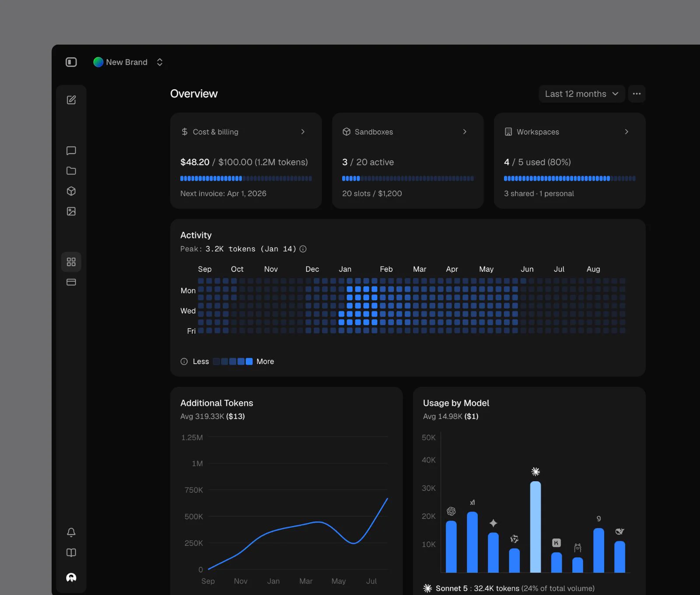Screen dimensions: 700x595
Task: Select the tall Sonnet highlighted bar
Action: pos(535,527)
